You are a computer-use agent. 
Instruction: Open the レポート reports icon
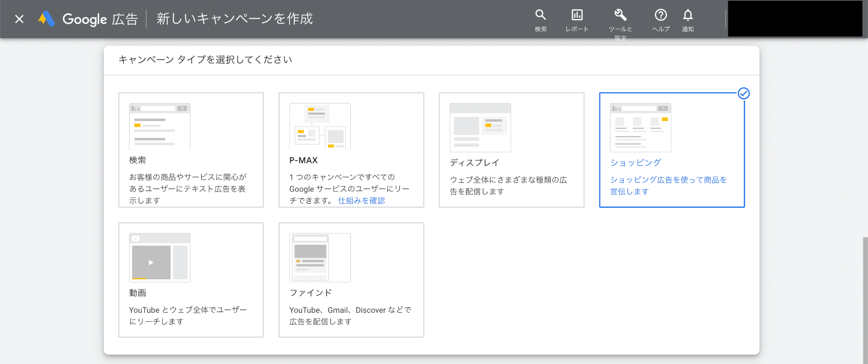click(x=577, y=15)
